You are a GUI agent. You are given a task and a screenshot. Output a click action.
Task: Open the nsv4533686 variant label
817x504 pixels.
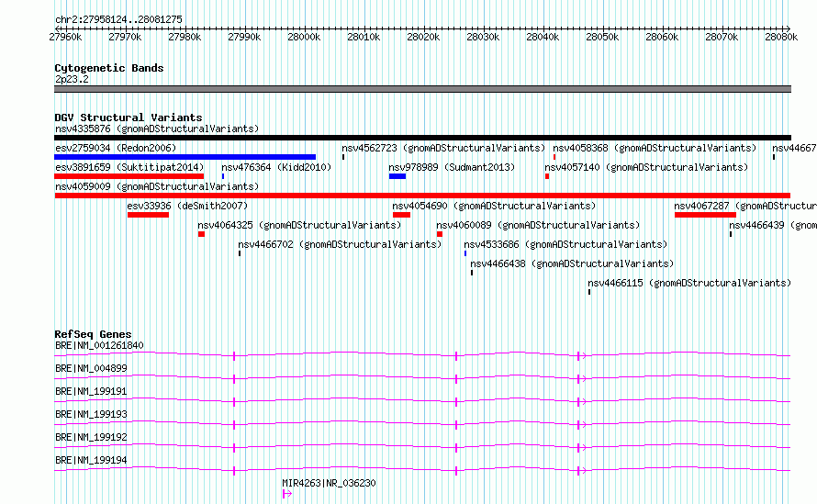pyautogui.click(x=565, y=244)
